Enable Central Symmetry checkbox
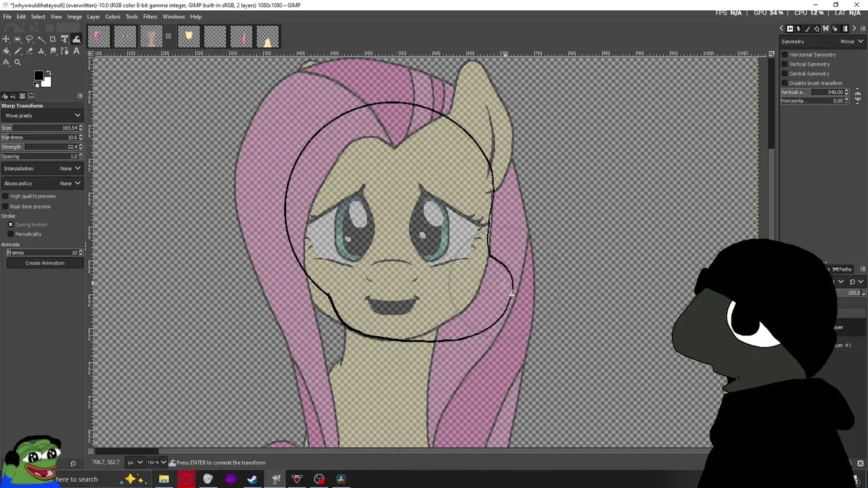The height and width of the screenshot is (488, 868). (x=785, y=73)
